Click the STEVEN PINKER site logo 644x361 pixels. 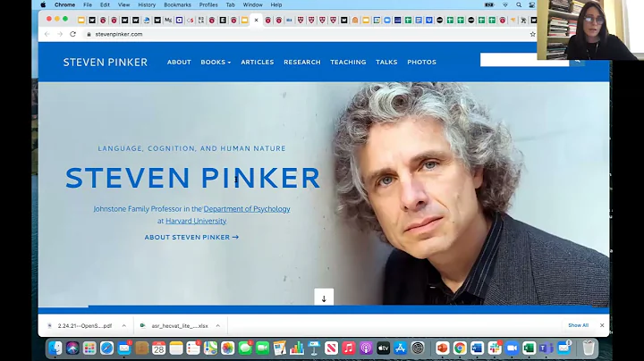(x=106, y=63)
